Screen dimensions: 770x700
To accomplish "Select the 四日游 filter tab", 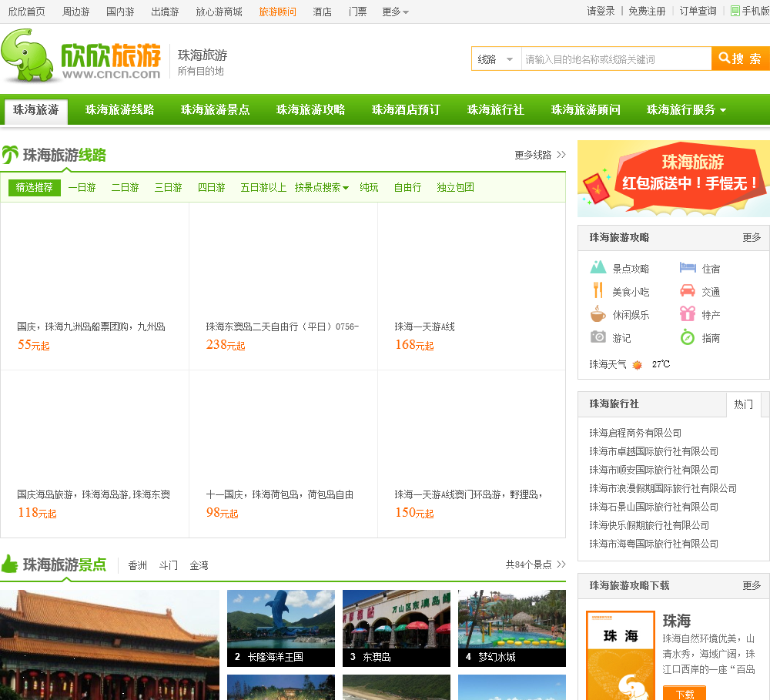I will point(212,187).
